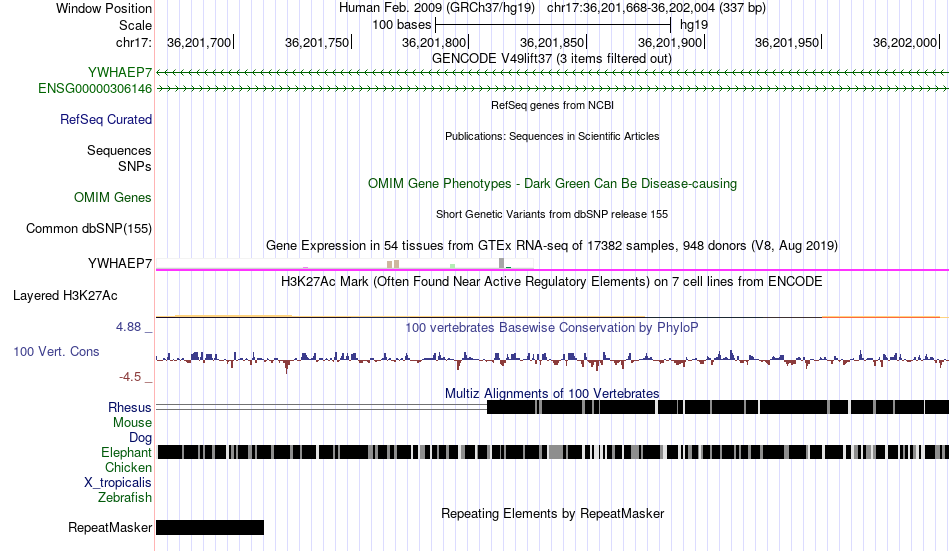Click Repeating Elements by RepeatMasker title
This screenshot has height=551, width=950.
tap(552, 513)
